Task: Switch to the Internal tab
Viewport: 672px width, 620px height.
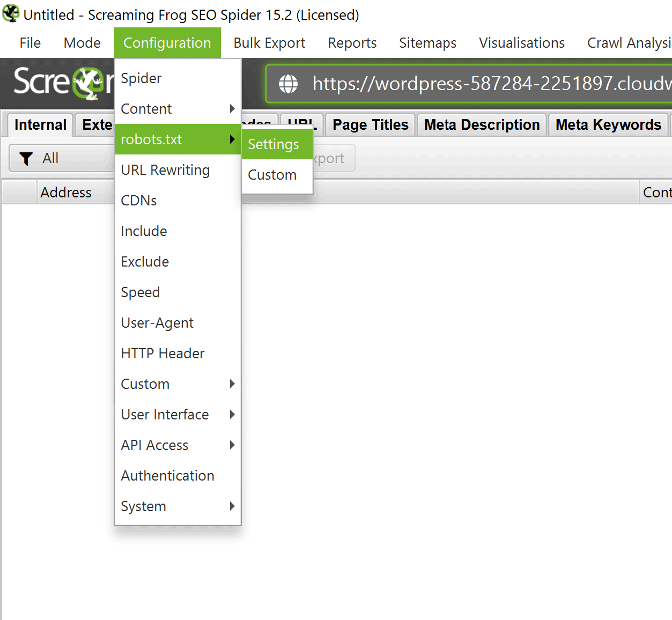Action: (x=40, y=125)
